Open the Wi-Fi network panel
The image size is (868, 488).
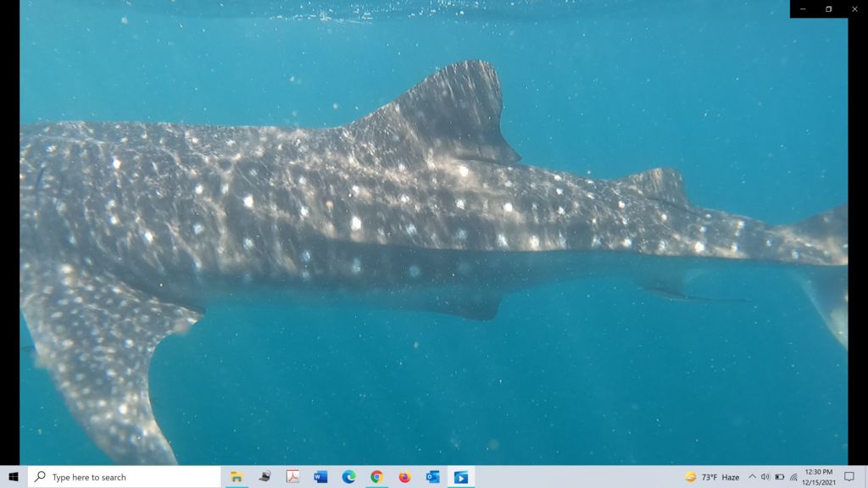pyautogui.click(x=793, y=477)
